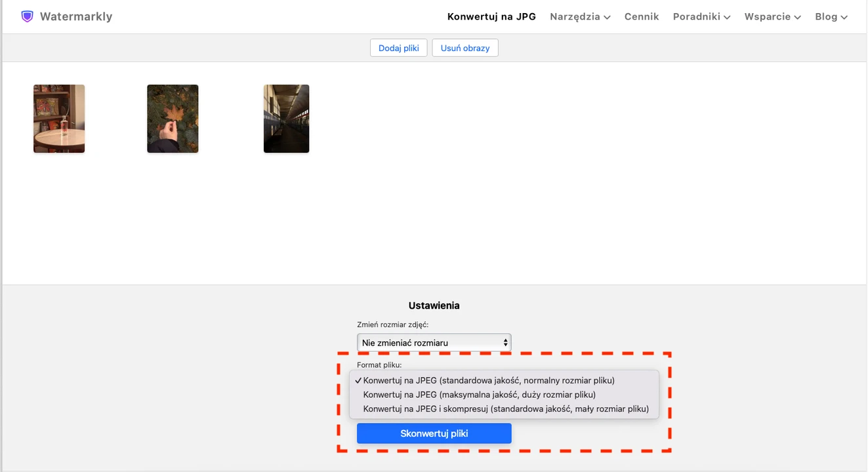Click the Watermarkly shield logo icon
The image size is (868, 472).
pyautogui.click(x=27, y=16)
